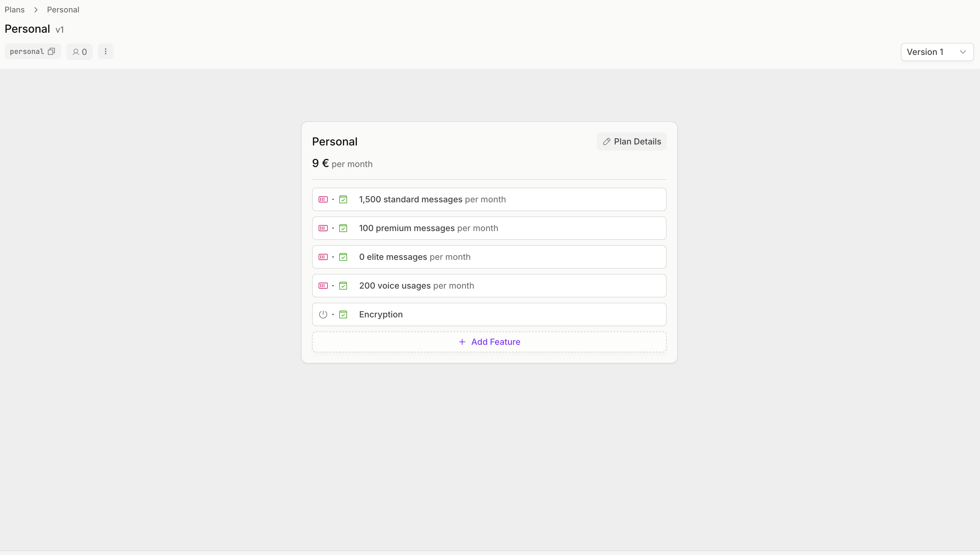980x555 pixels.
Task: Click the metered icon for voice usages
Action: (x=323, y=286)
